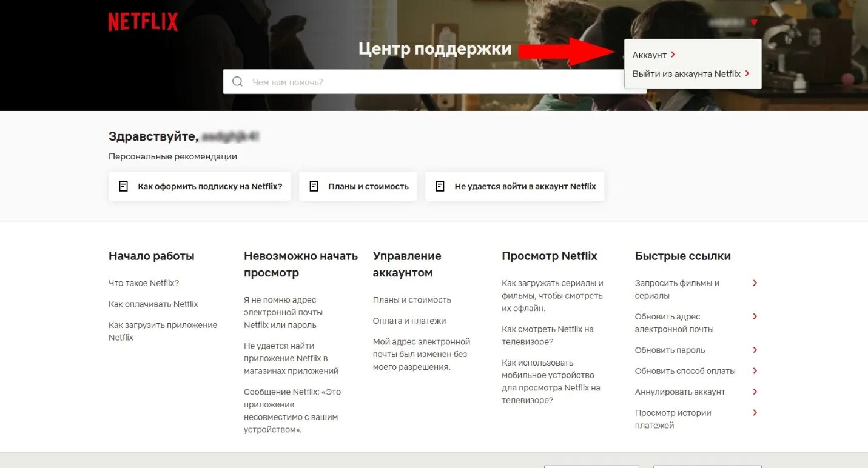
Task: Click the 'Управление аккаунтом' heading
Action: click(407, 264)
